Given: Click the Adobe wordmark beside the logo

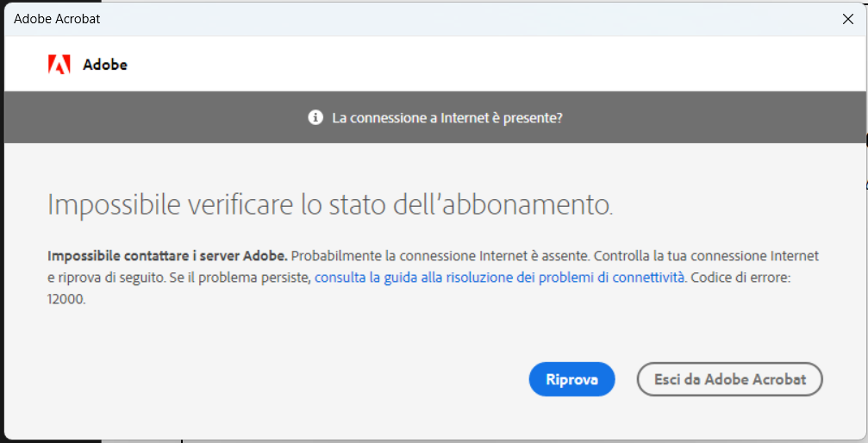Looking at the screenshot, I should (105, 65).
